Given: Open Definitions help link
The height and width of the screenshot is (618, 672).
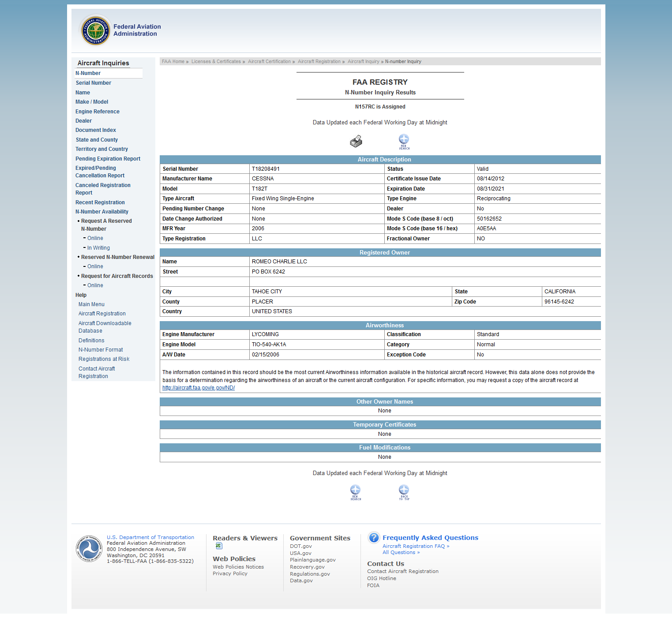Looking at the screenshot, I should [x=91, y=341].
